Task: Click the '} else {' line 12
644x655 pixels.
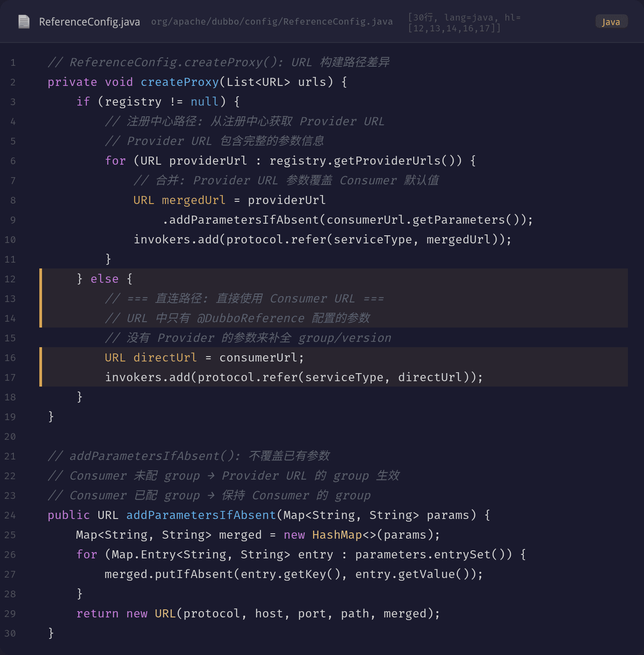Action: coord(105,279)
